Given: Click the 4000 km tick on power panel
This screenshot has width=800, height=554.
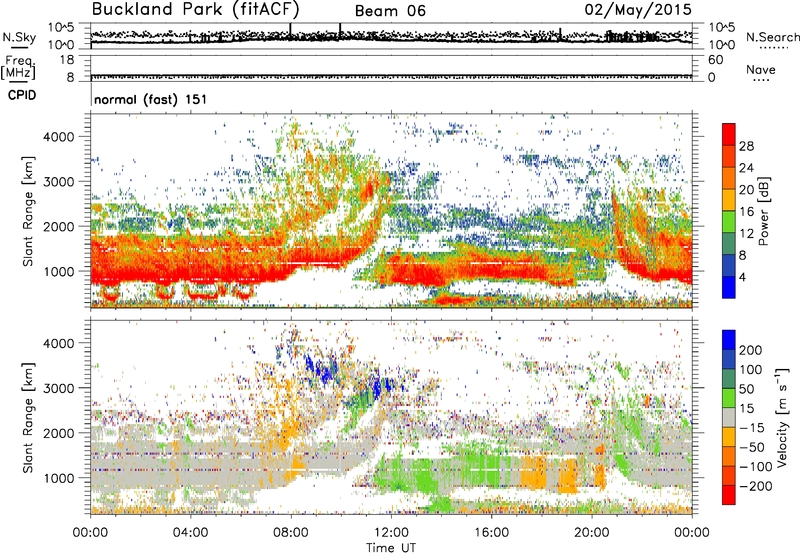Looking at the screenshot, I should [x=58, y=137].
